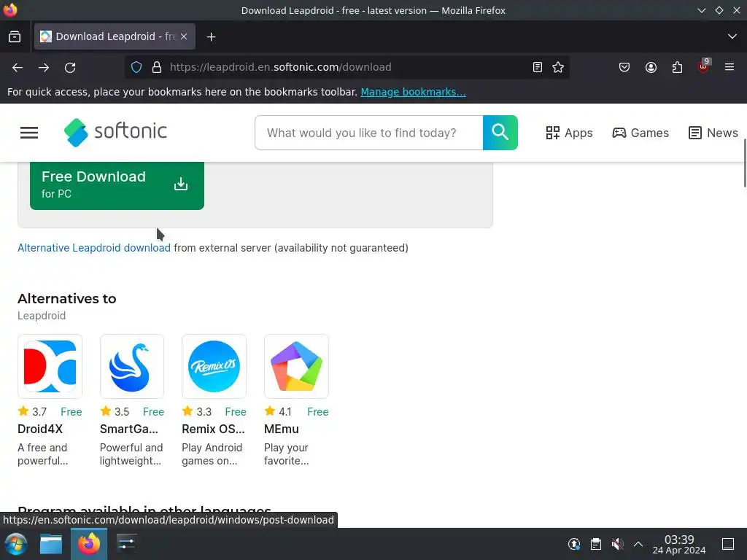
Task: Unmute audio volume tray icon
Action: coord(617,544)
